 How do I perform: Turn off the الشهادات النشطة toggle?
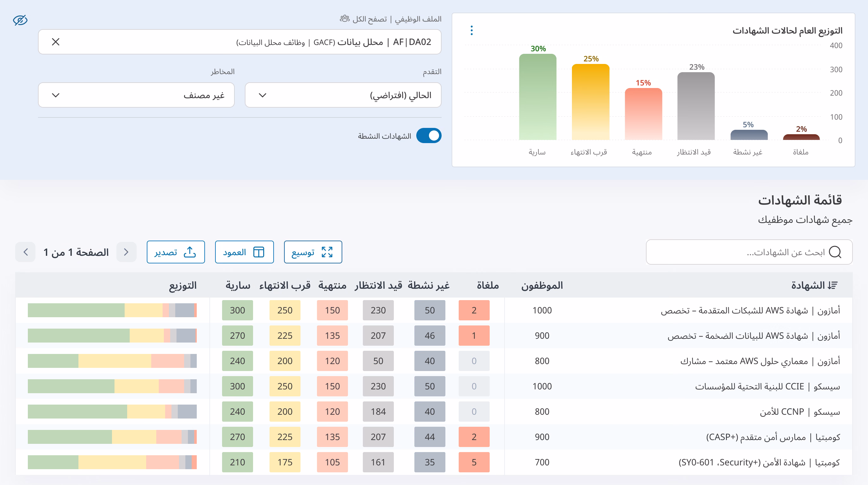[x=429, y=135]
